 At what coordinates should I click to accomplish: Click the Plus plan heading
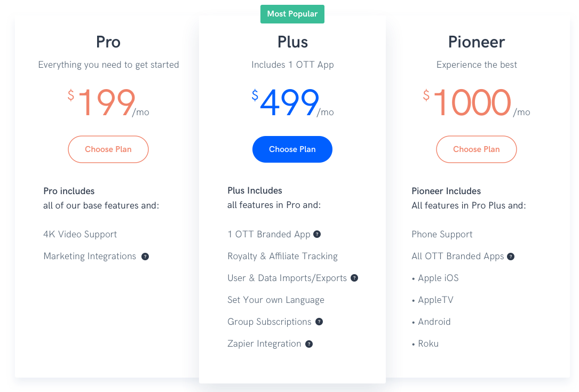(292, 42)
